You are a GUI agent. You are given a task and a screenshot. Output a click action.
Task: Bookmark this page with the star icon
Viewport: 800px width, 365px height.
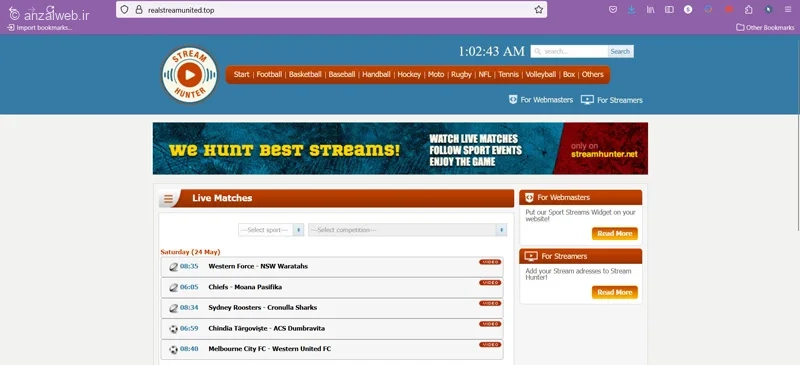click(x=539, y=10)
